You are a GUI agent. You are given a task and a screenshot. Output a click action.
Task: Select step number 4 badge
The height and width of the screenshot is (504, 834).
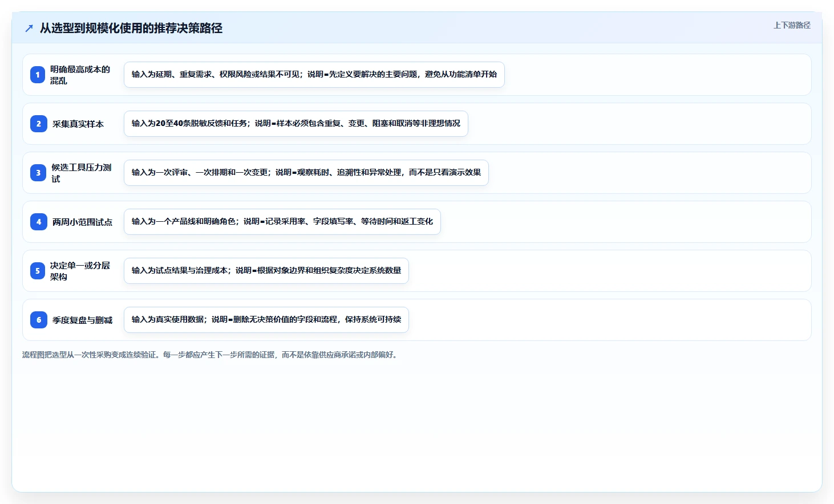pyautogui.click(x=39, y=222)
